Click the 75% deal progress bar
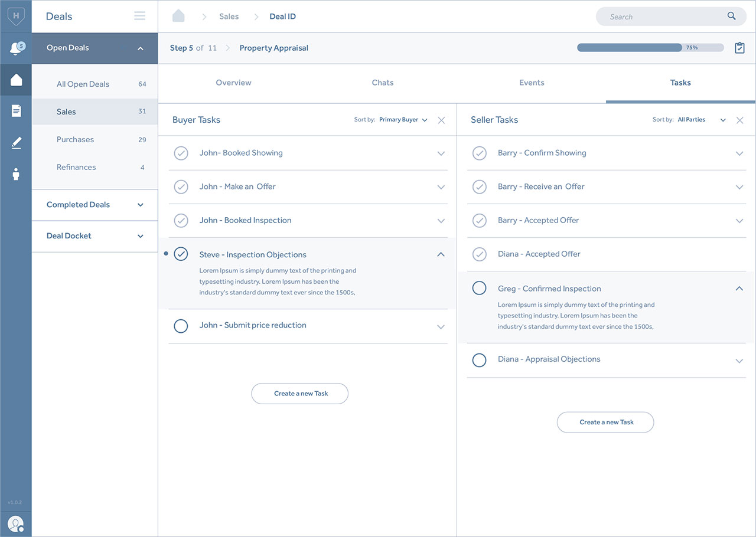Screen dimensions: 756x537 click(650, 48)
